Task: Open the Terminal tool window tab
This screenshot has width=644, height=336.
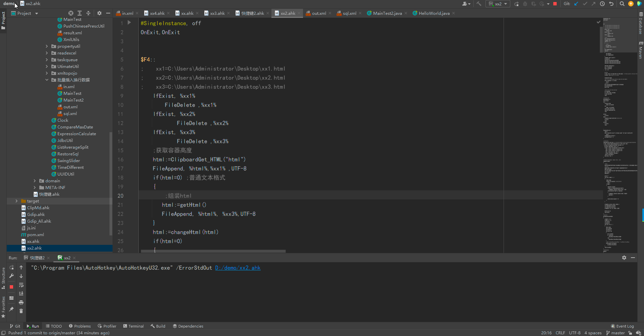Action: pyautogui.click(x=133, y=326)
